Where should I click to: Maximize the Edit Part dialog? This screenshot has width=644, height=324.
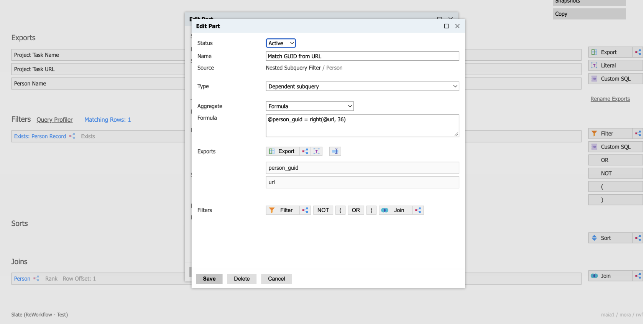[x=447, y=26]
